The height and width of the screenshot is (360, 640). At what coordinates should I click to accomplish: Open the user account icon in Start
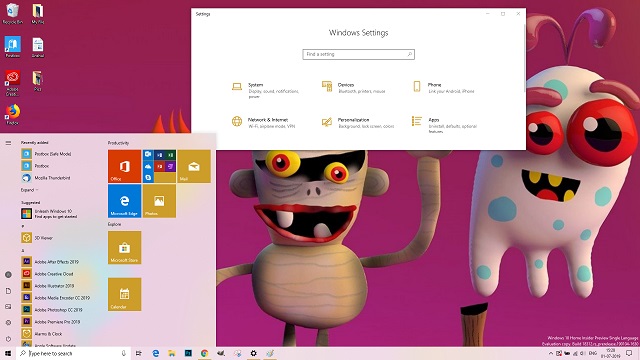[x=8, y=275]
